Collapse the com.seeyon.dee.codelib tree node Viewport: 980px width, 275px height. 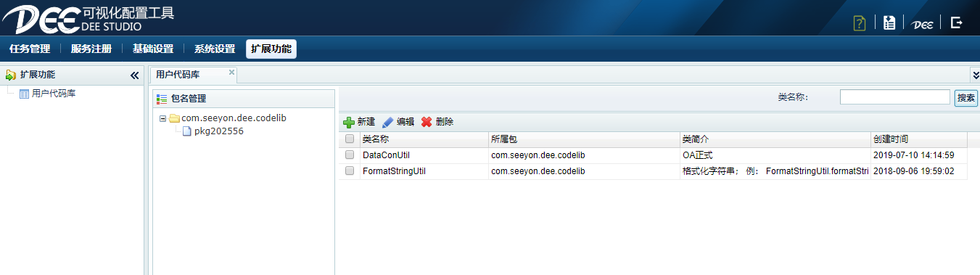pos(163,118)
